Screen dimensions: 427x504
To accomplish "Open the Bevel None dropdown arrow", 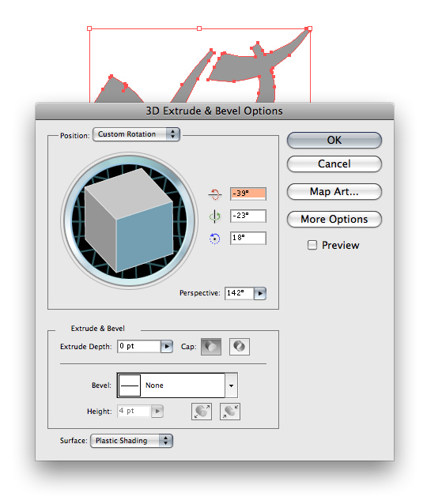I will [x=231, y=386].
